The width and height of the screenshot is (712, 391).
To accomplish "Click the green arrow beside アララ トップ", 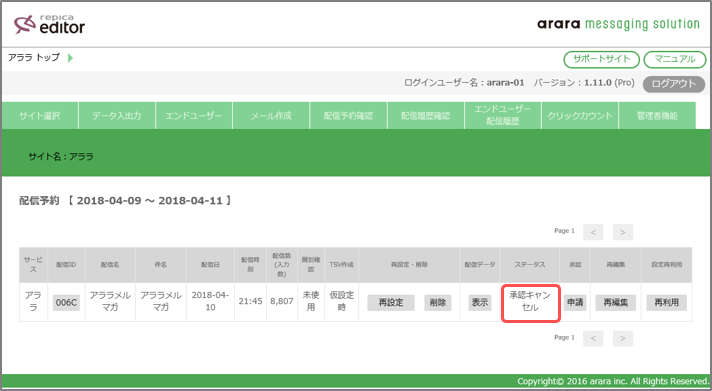I will (x=70, y=58).
